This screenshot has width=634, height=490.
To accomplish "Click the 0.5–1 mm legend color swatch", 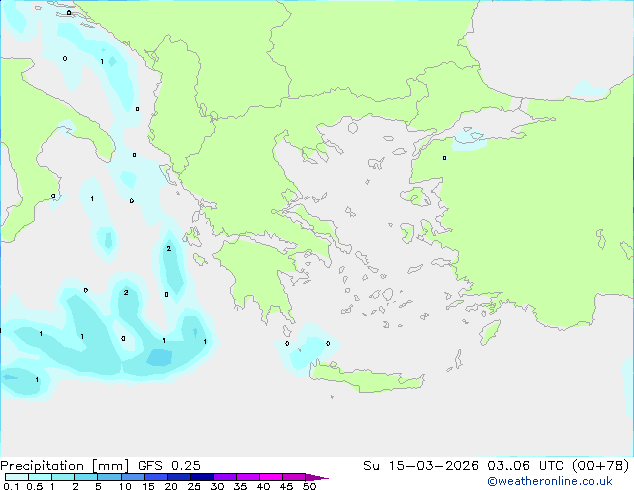I will (40, 477).
